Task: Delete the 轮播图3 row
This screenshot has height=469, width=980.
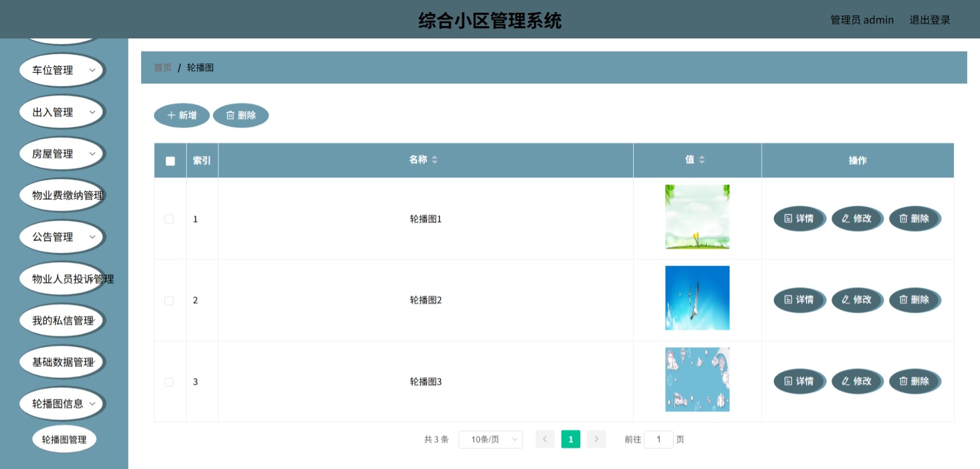Action: pyautogui.click(x=915, y=381)
